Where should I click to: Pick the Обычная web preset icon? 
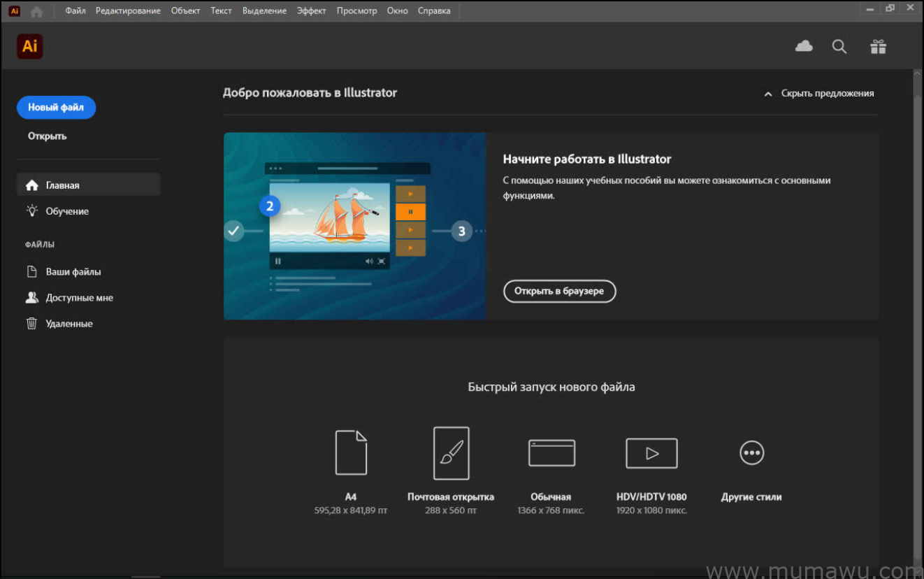551,453
